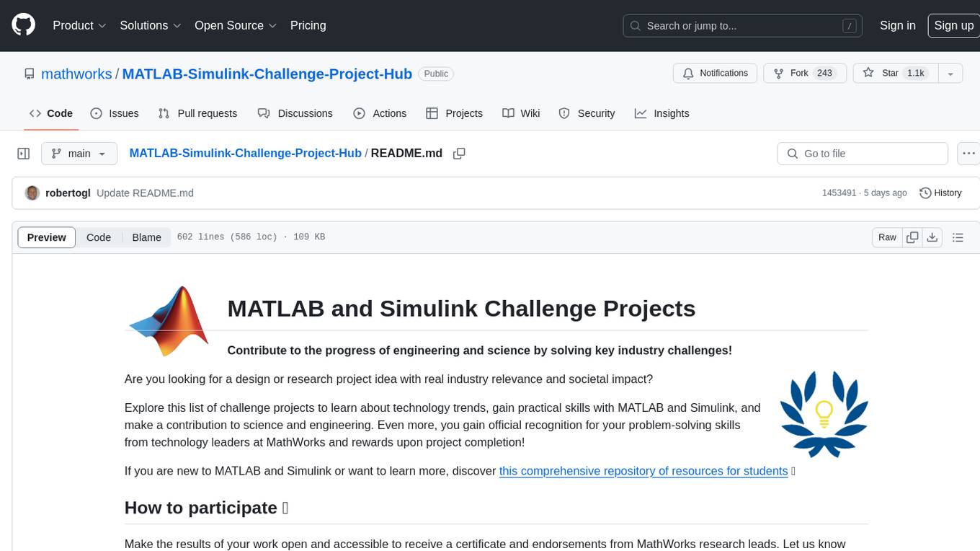This screenshot has height=551, width=980.
Task: Click the Notifications bell button
Action: (715, 73)
